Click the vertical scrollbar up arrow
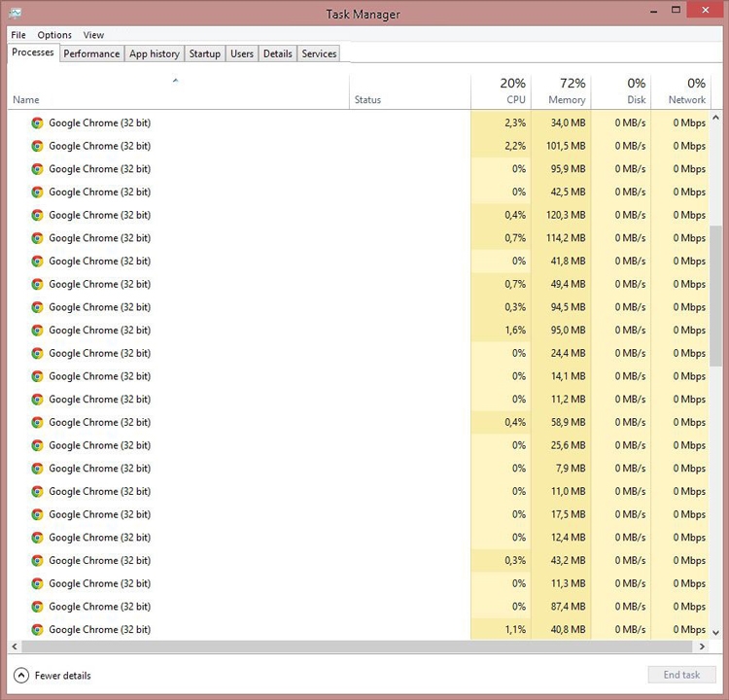The image size is (729, 700). click(716, 118)
